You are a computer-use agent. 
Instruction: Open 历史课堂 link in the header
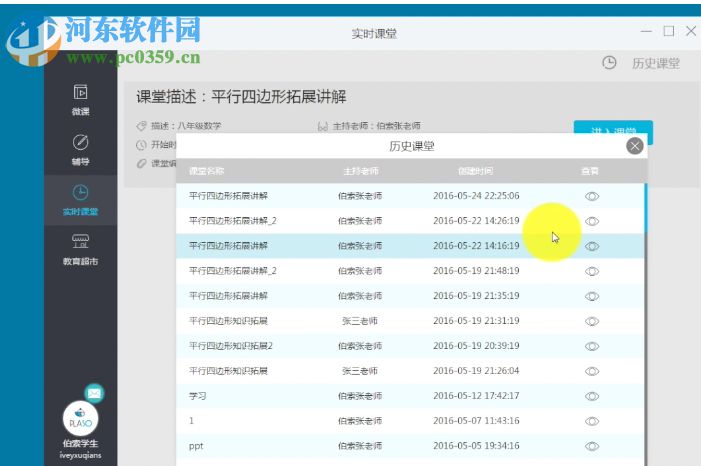[x=656, y=64]
